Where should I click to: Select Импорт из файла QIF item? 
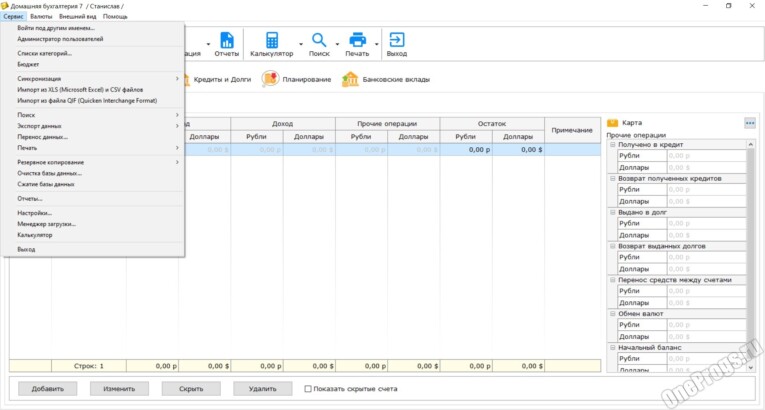pos(93,101)
